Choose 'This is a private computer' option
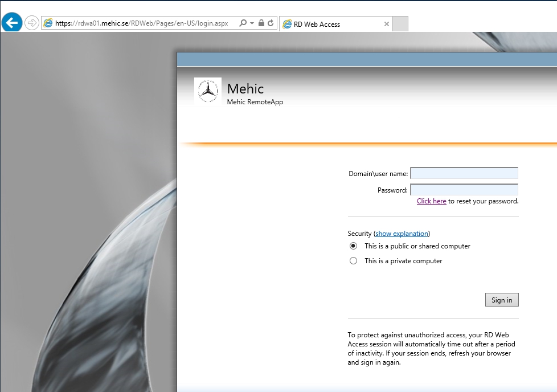Screen dimensions: 557x392 [x=354, y=261]
